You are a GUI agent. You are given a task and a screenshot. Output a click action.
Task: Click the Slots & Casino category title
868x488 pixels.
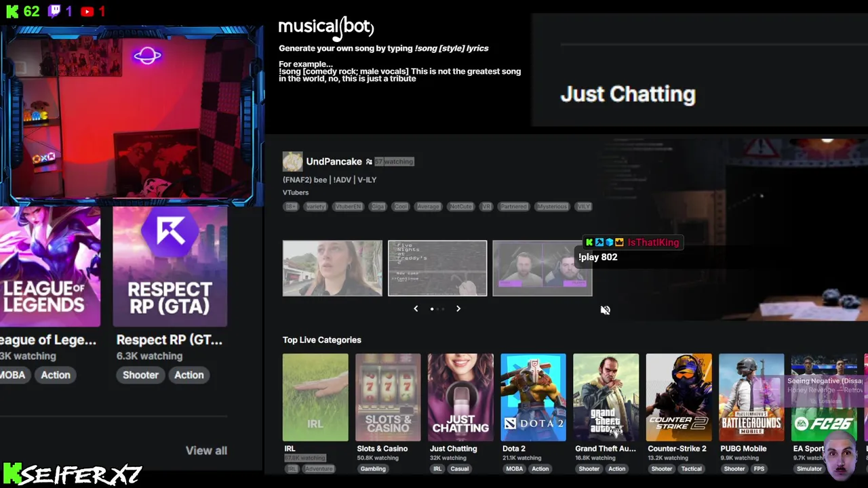[x=382, y=449]
